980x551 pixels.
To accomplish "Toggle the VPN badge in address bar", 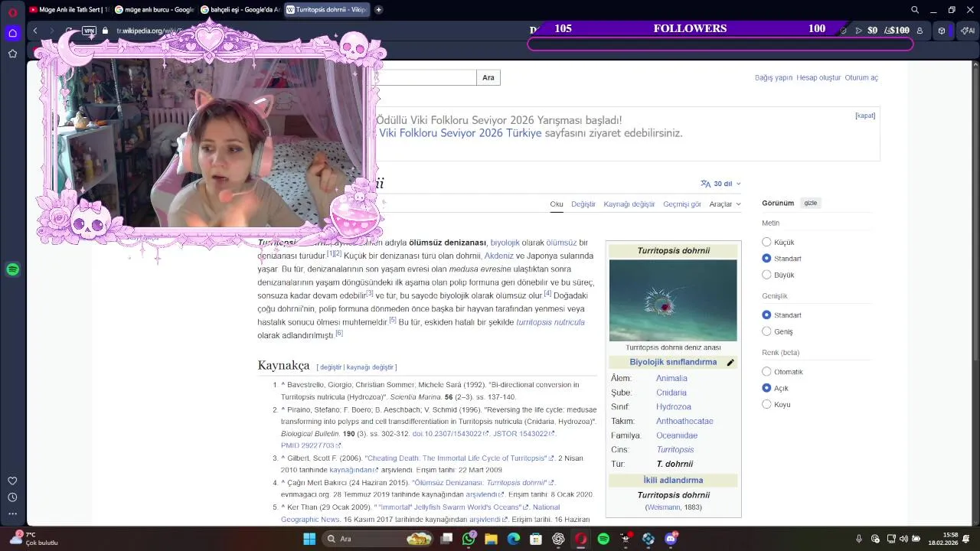I will click(x=89, y=31).
